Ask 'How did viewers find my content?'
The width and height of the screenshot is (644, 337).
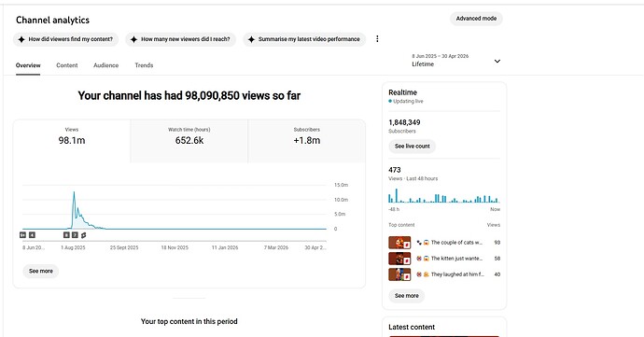pyautogui.click(x=65, y=39)
